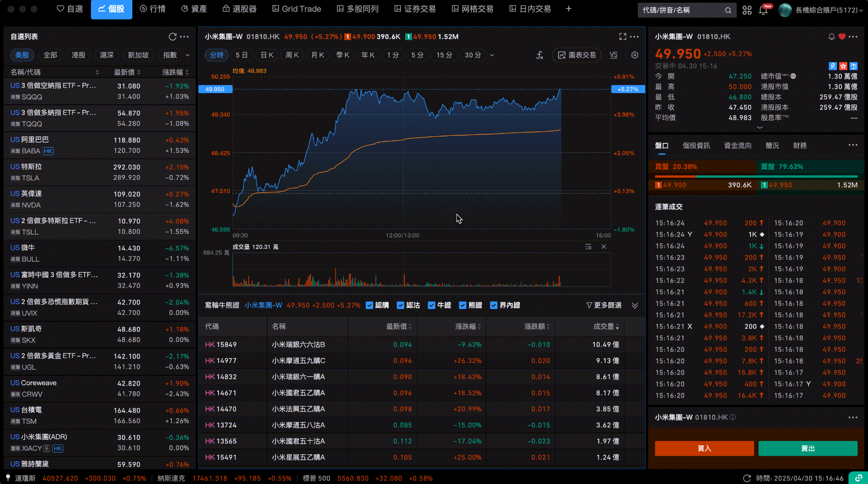Image resolution: width=868 pixels, height=484 pixels.
Task: Open account dropdown 長橋綜合賬戶(5172)
Action: coord(829,10)
